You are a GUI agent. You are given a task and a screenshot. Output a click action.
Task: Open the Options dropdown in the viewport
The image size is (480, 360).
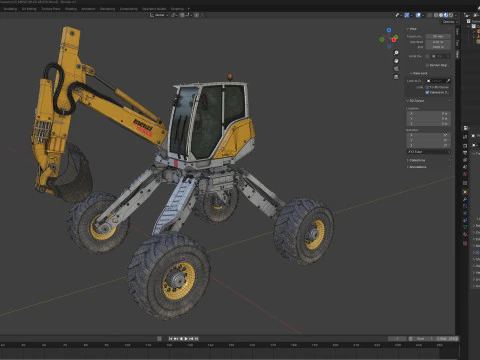(x=450, y=22)
